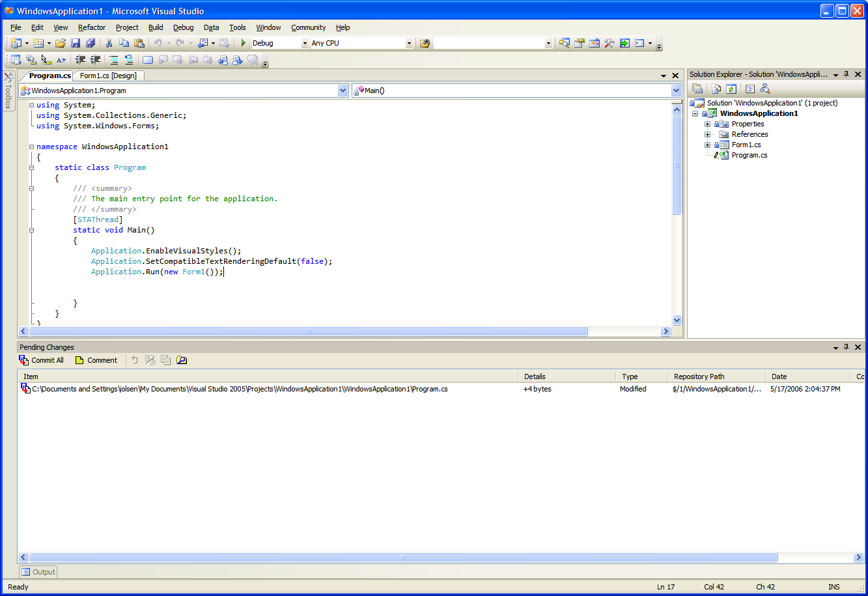The width and height of the screenshot is (868, 596).
Task: Click Properties icon in Solution Explorer toolbar
Action: (697, 89)
